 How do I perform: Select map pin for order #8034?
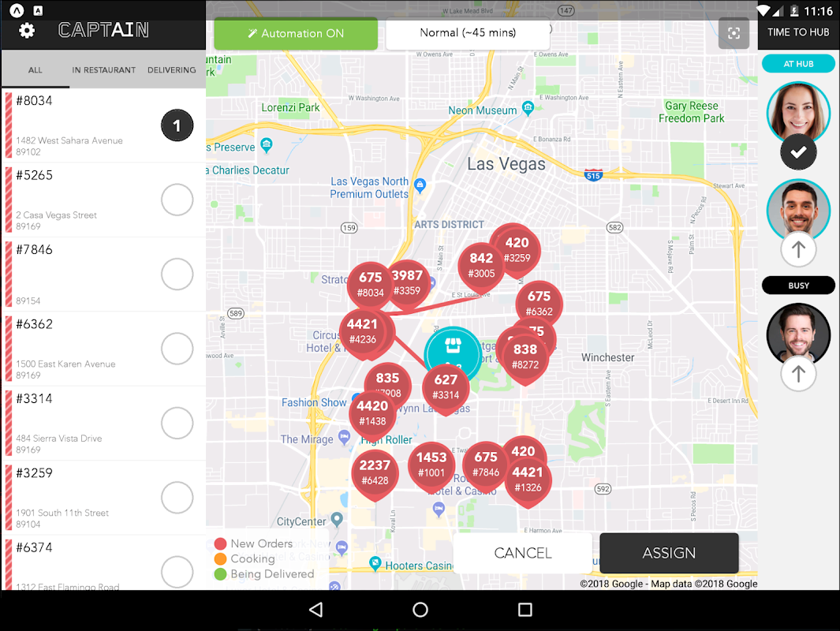[370, 285]
